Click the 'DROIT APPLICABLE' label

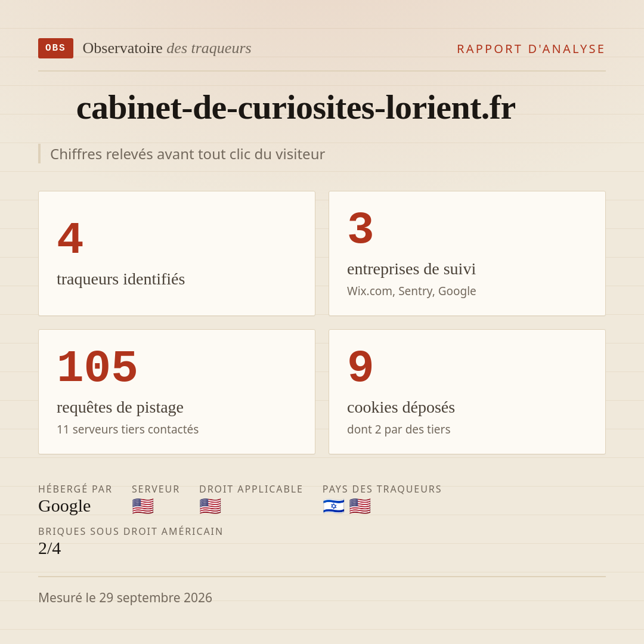point(251,489)
